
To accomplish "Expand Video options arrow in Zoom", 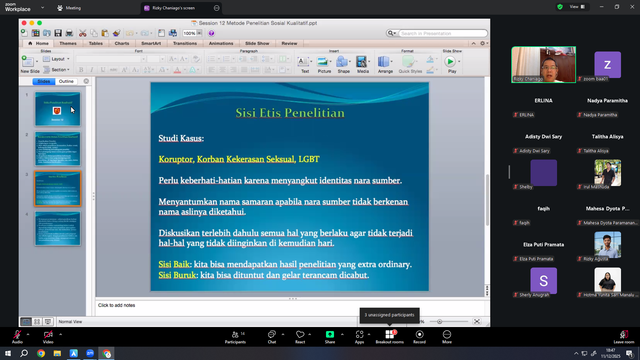I will (60, 334).
